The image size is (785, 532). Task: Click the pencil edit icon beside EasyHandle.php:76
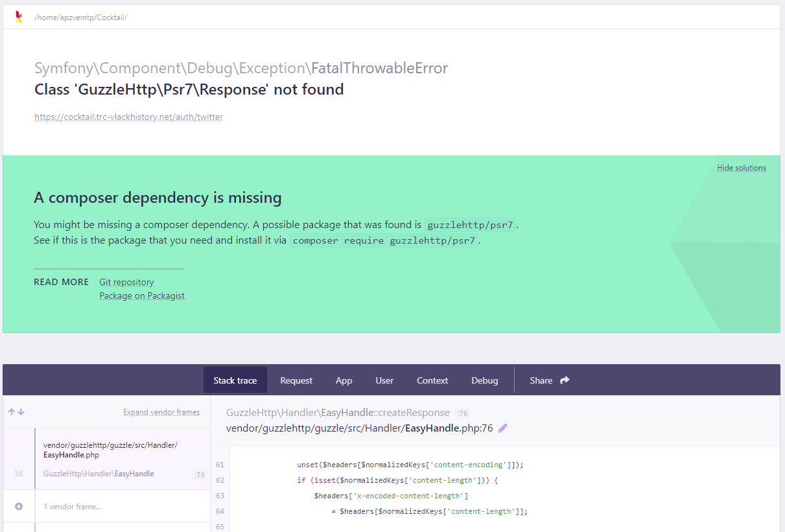click(x=503, y=428)
